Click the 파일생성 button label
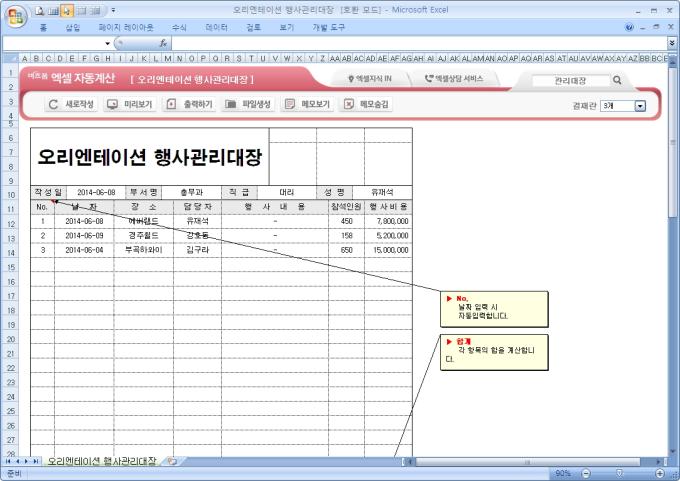Screen dimensions: 680x481 tap(256, 105)
